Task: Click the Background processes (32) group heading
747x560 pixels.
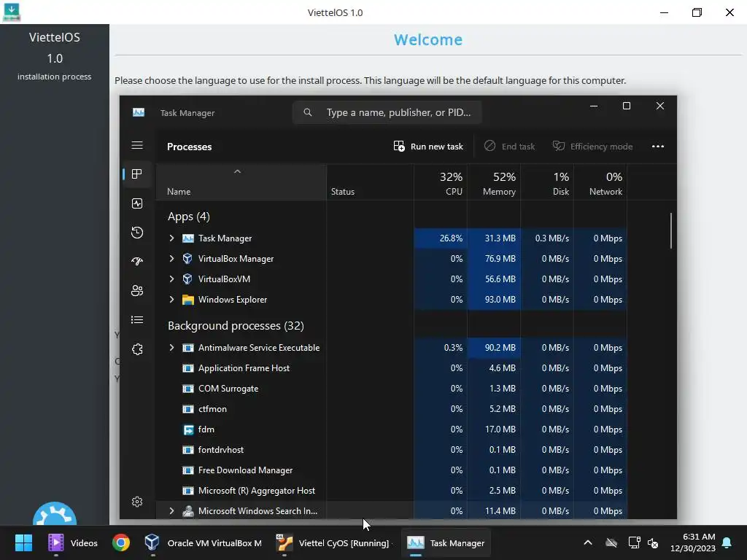Action: (236, 326)
